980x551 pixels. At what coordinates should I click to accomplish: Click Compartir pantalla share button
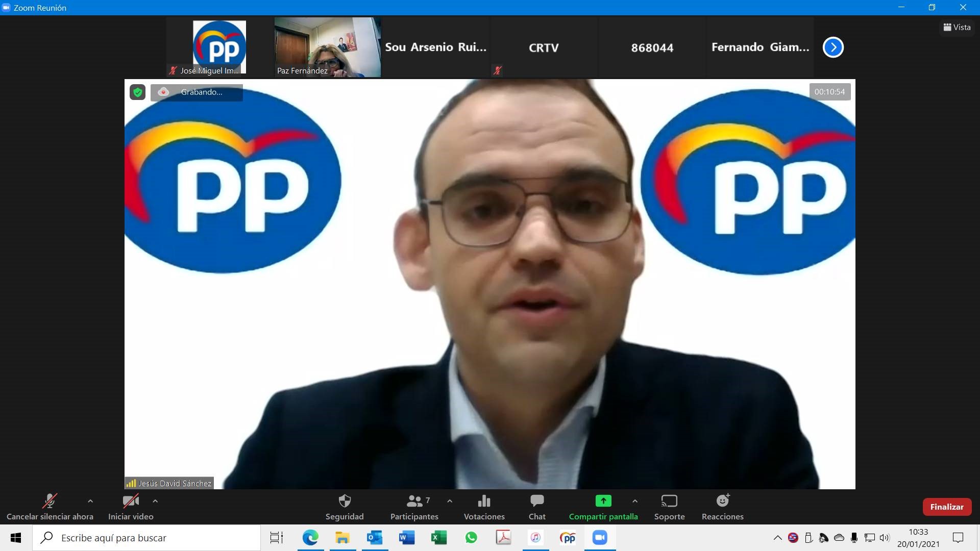[603, 507]
